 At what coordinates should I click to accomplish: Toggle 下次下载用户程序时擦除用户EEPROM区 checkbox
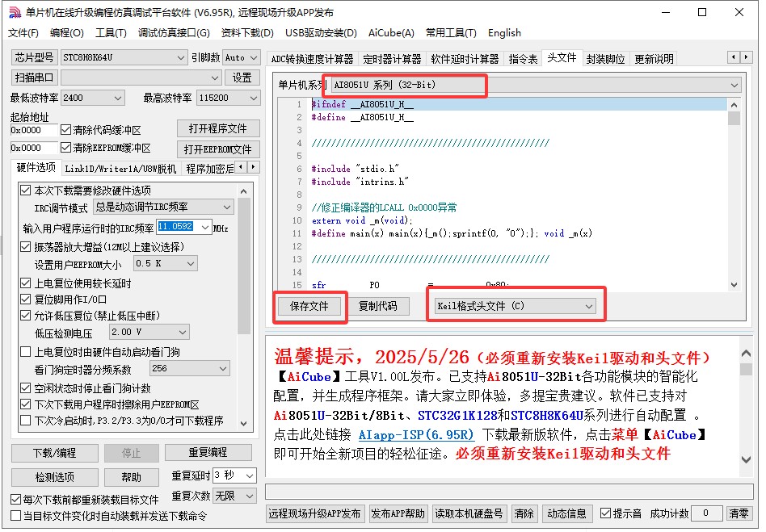25,404
